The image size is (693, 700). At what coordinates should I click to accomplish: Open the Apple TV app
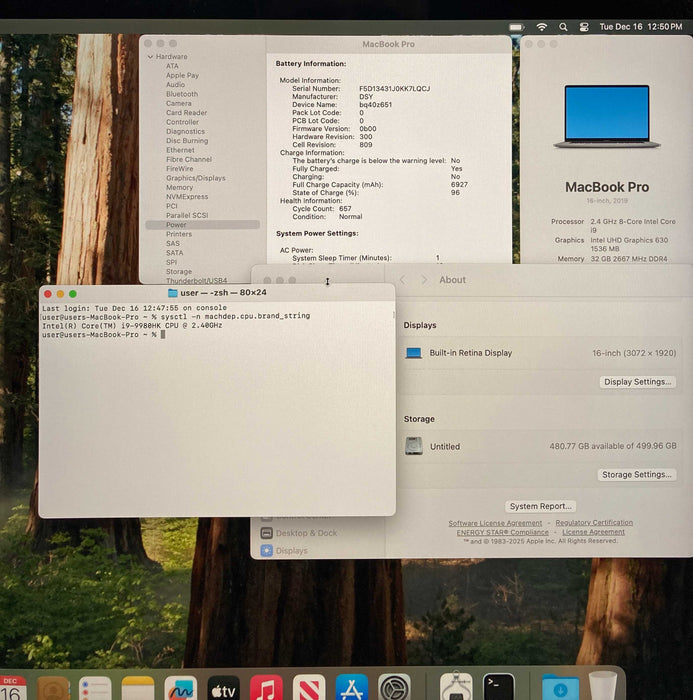pos(223,688)
